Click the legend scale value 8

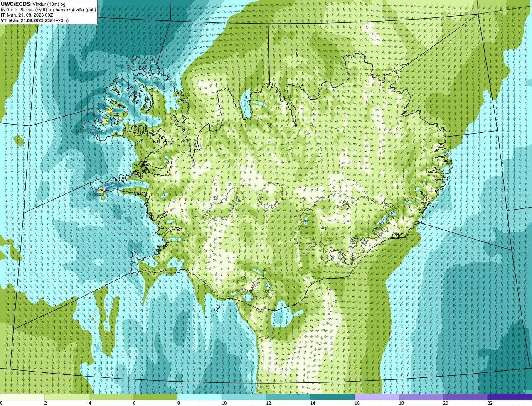[x=178, y=403]
